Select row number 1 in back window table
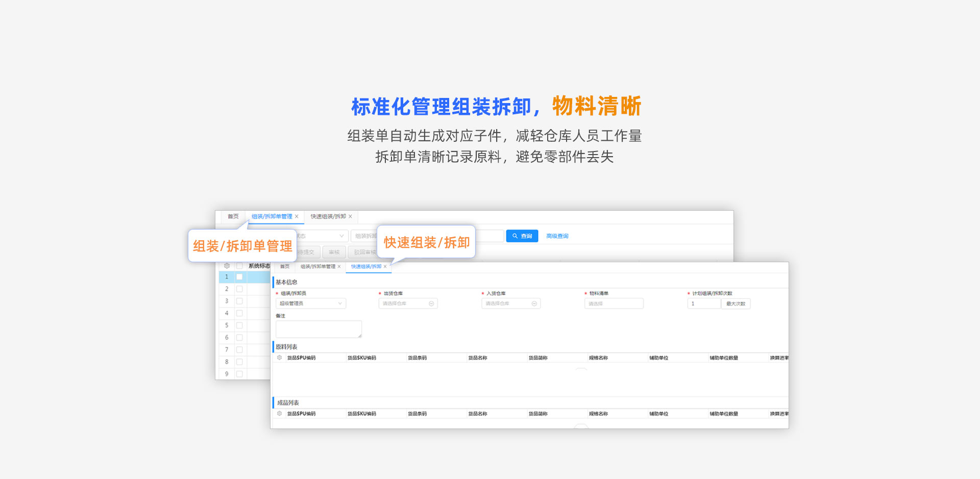 click(227, 276)
